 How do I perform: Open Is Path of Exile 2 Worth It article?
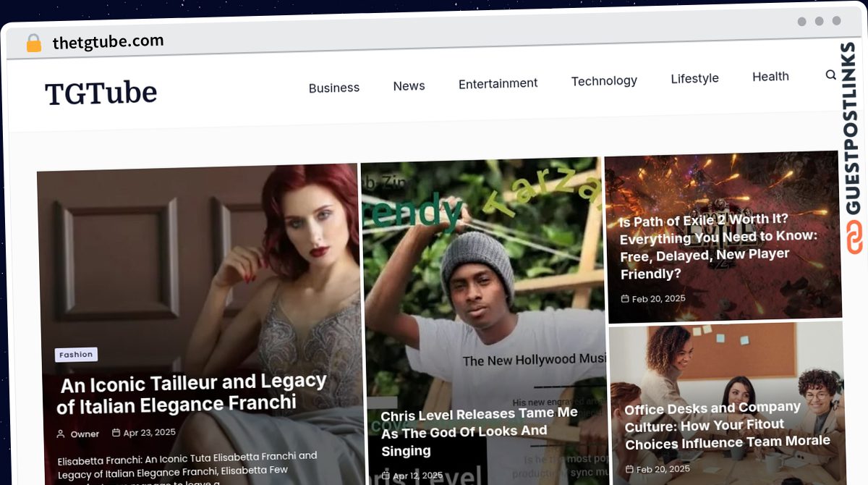[718, 246]
